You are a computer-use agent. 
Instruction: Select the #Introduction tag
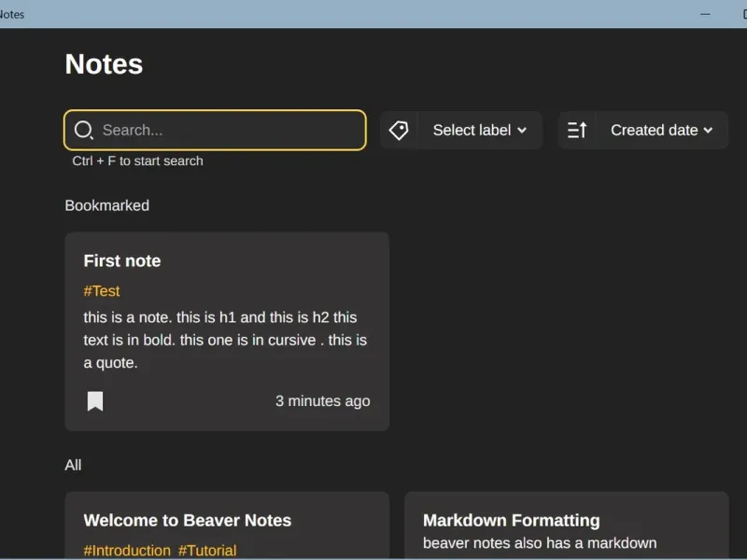(x=127, y=551)
